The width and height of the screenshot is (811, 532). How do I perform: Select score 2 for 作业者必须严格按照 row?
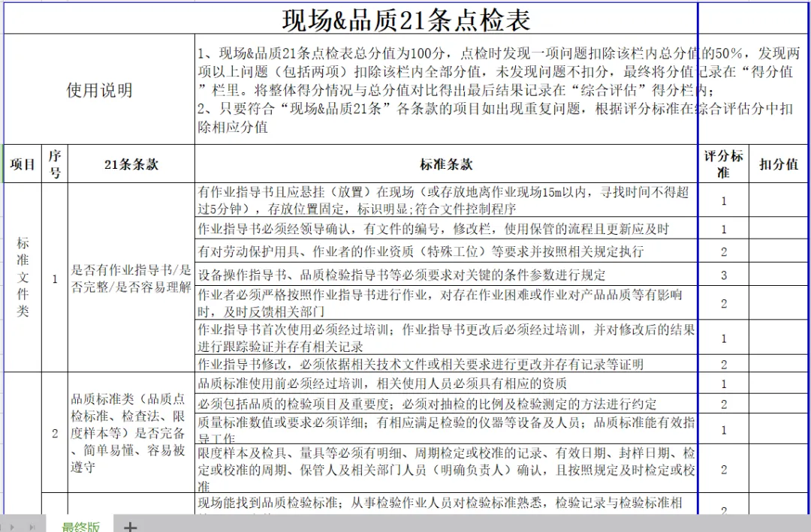724,303
